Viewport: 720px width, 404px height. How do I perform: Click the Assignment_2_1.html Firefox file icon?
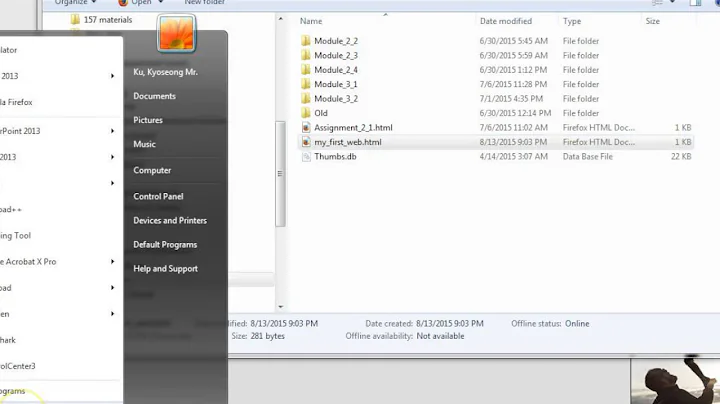click(306, 128)
